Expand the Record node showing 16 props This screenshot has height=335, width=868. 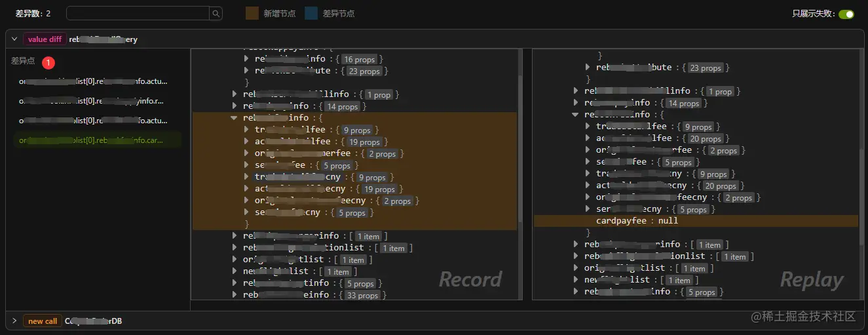246,59
